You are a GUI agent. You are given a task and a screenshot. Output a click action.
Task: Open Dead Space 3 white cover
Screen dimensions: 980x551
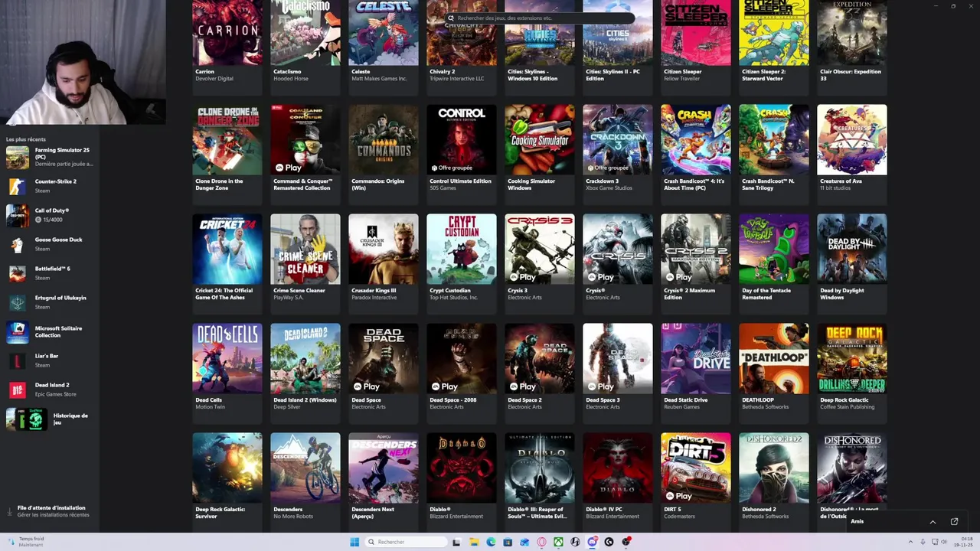617,358
